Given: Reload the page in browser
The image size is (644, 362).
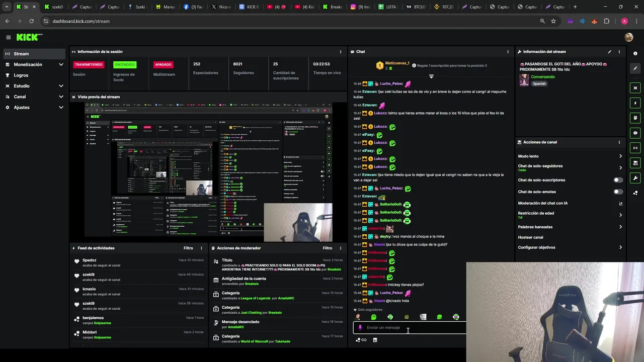Looking at the screenshot, I should [31, 21].
